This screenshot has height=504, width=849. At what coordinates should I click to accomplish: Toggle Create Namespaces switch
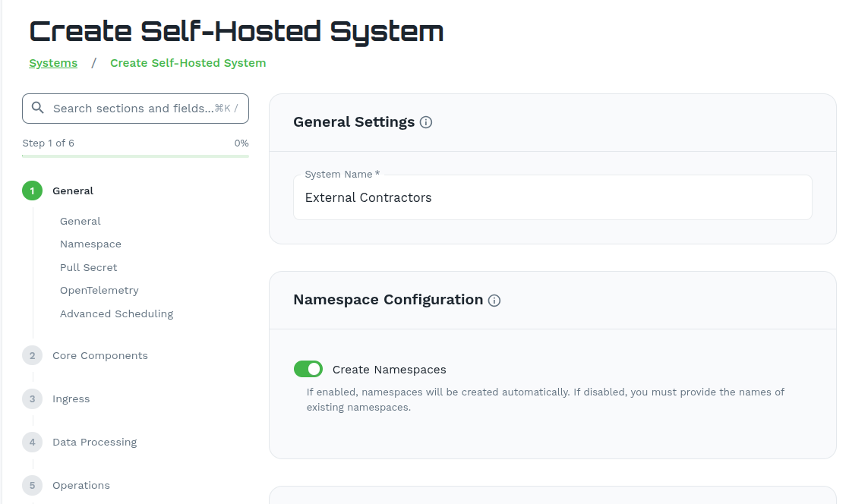[308, 369]
